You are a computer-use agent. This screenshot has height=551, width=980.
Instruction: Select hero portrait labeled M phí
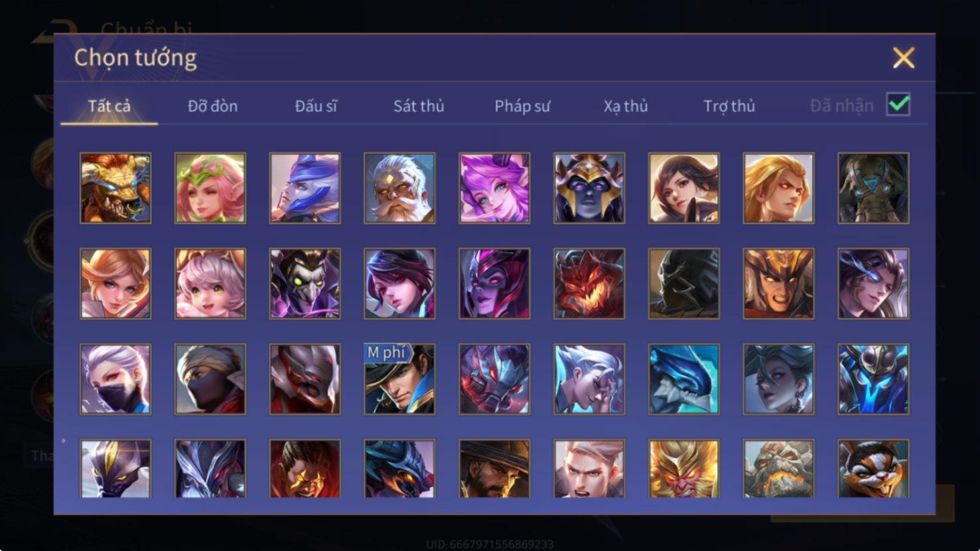coord(399,379)
